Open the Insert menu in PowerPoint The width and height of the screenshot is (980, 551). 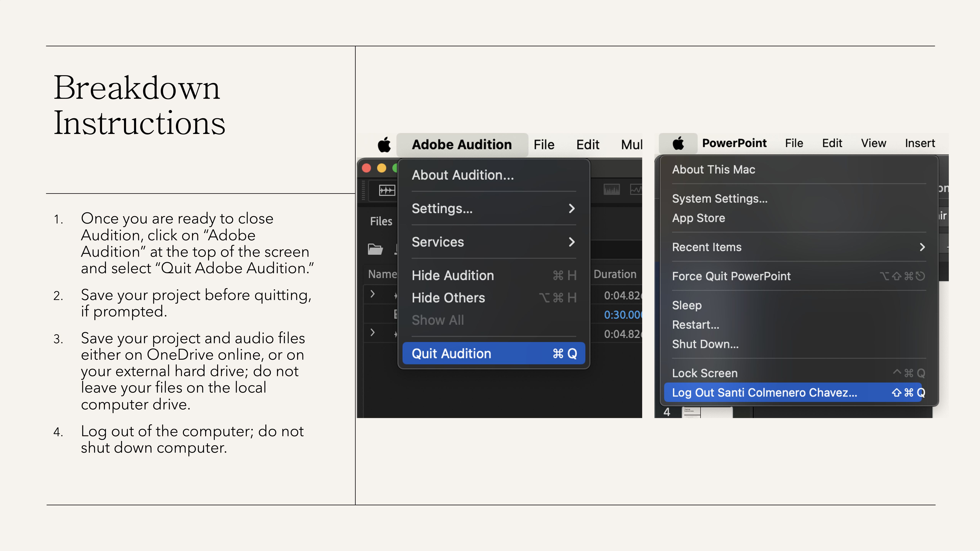pyautogui.click(x=920, y=143)
